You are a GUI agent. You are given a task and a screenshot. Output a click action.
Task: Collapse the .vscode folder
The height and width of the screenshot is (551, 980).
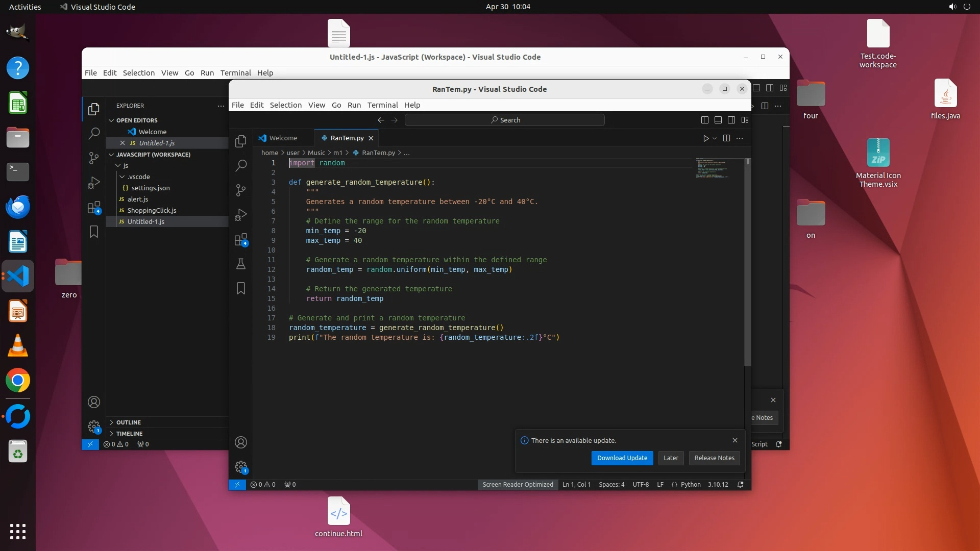(x=139, y=177)
